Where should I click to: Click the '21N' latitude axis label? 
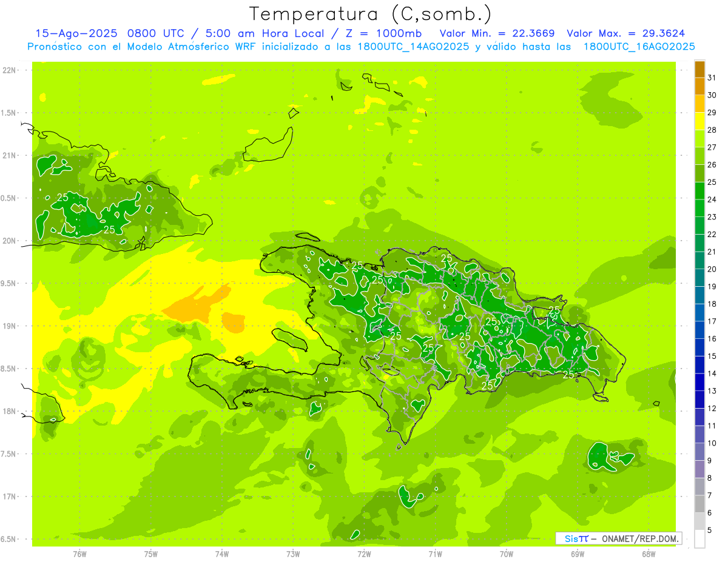(10, 156)
